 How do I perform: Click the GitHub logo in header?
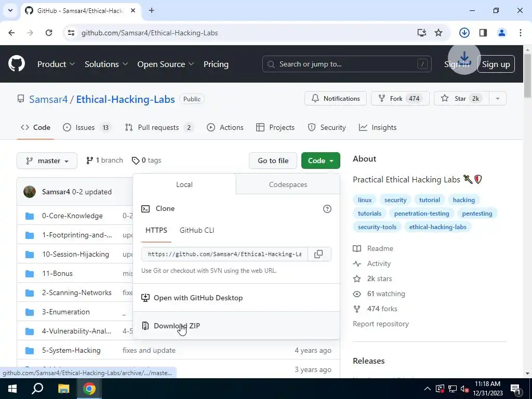tap(17, 63)
